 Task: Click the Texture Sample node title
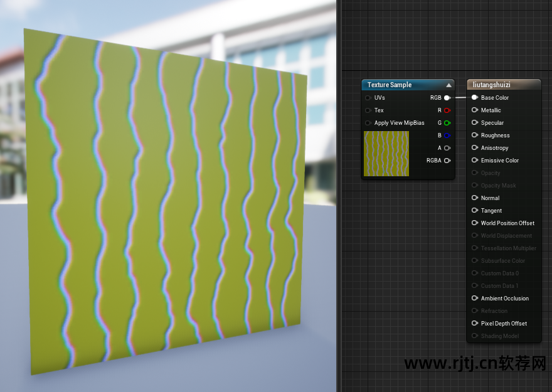[390, 85]
